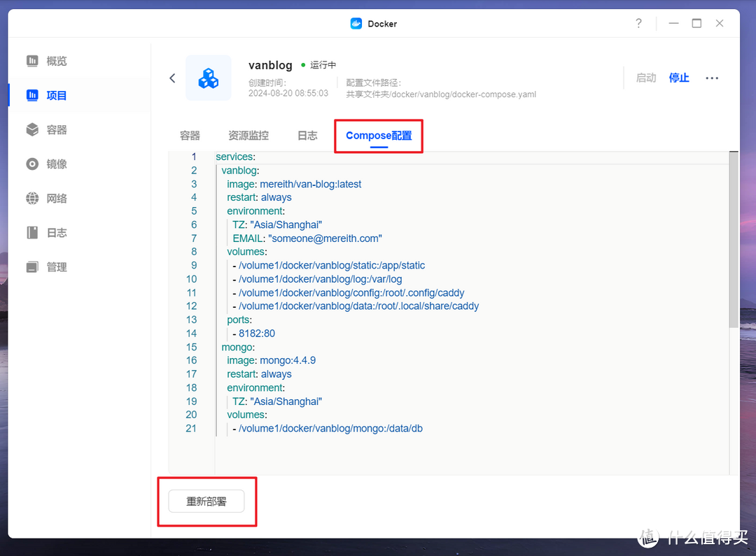Open the 日志 logs sidebar icon
The image size is (756, 556).
coord(33,232)
